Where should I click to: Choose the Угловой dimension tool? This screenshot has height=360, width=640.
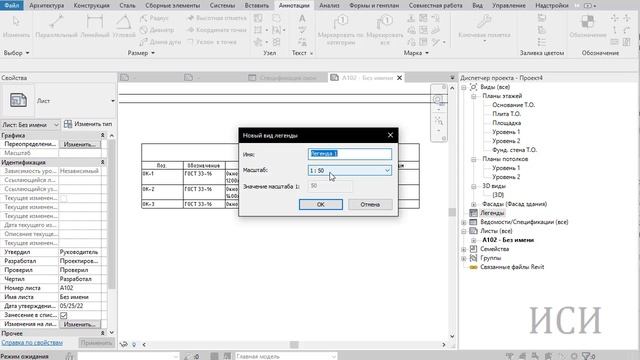click(x=124, y=27)
